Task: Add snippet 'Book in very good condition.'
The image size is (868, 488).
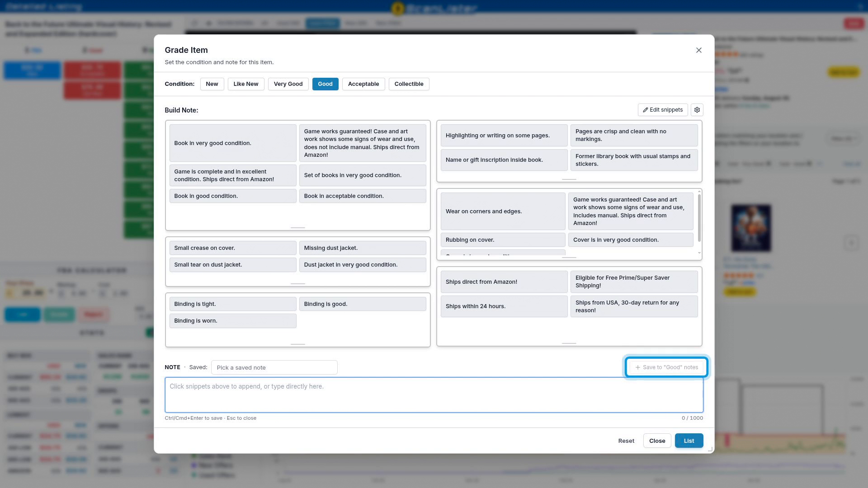Action: tap(233, 143)
